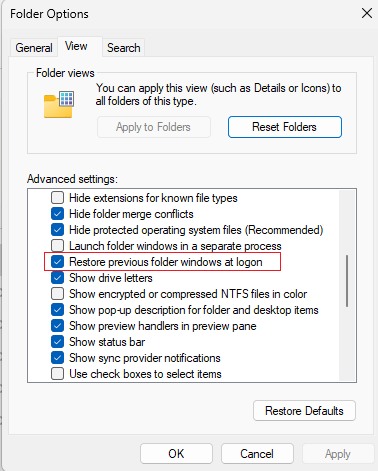Uncheck Show drive letters

click(x=57, y=278)
